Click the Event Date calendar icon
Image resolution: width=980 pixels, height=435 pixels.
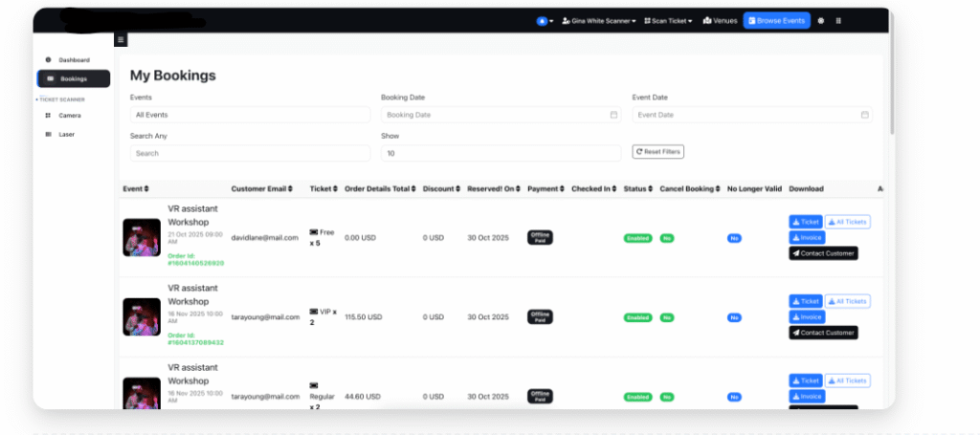coord(864,115)
